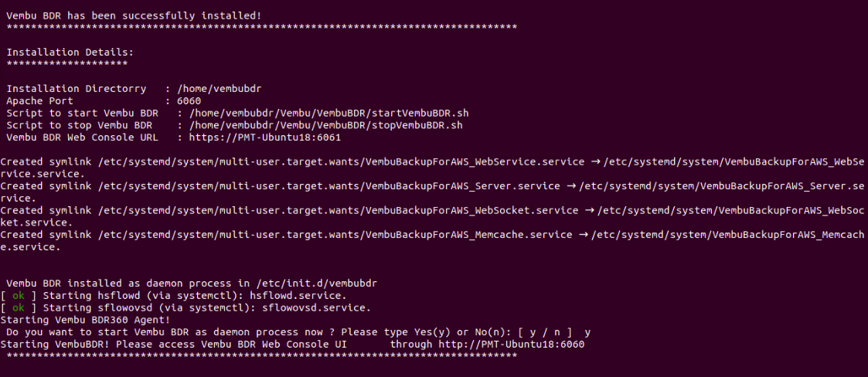
Task: Click the 'Starting Vembu BDR360 Agent!' line
Action: point(85,320)
